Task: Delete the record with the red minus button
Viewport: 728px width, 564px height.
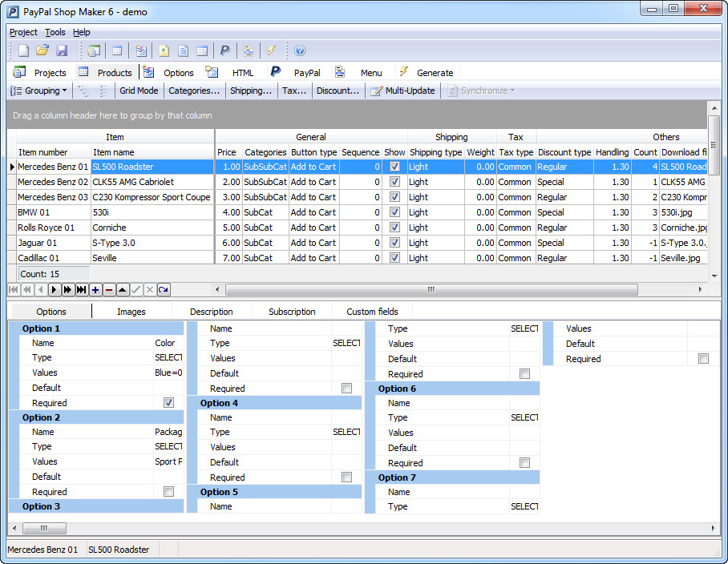Action: point(109,290)
